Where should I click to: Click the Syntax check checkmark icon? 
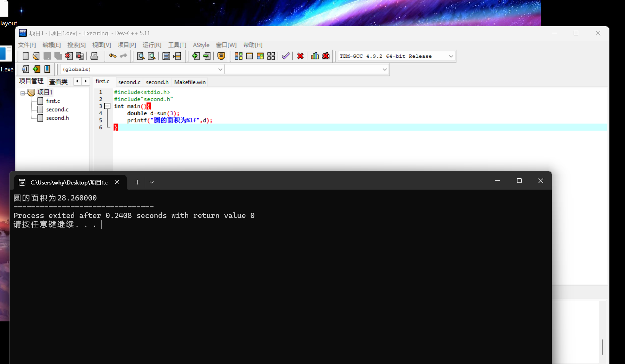point(285,56)
